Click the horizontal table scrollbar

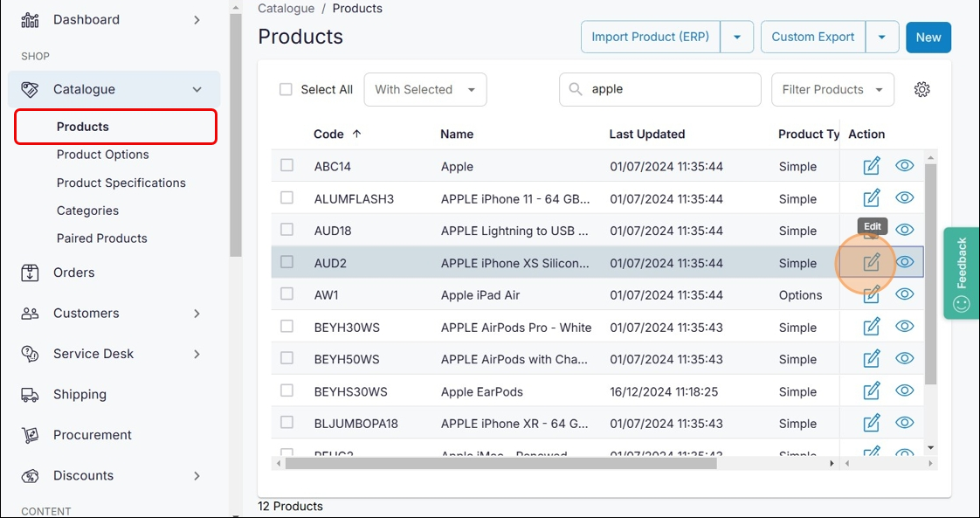pyautogui.click(x=500, y=463)
